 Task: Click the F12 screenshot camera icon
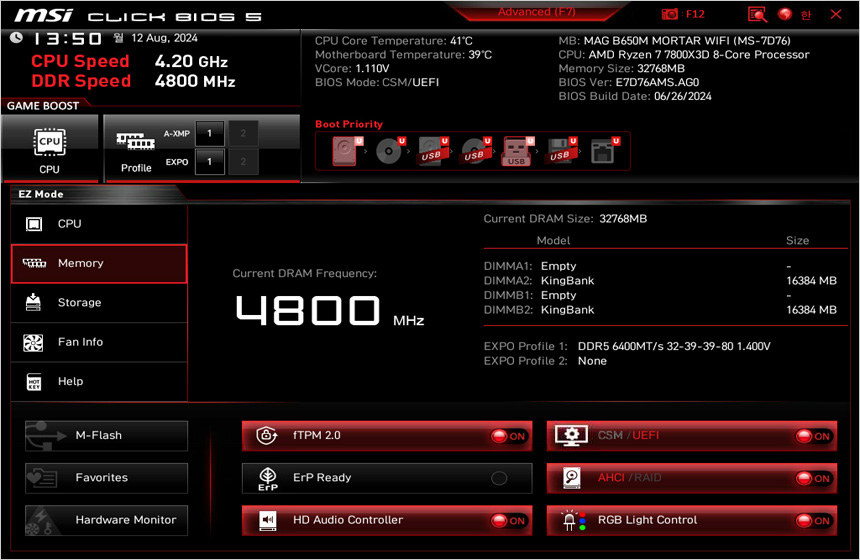[x=669, y=14]
